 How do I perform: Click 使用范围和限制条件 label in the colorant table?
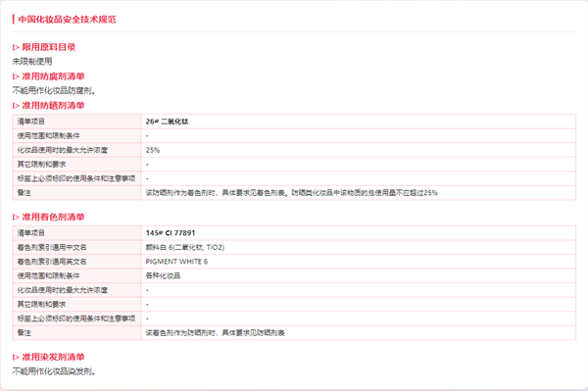point(48,275)
